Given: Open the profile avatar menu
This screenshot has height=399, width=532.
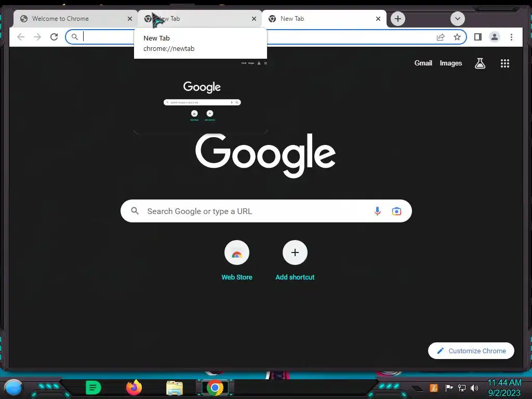Looking at the screenshot, I should (495, 37).
